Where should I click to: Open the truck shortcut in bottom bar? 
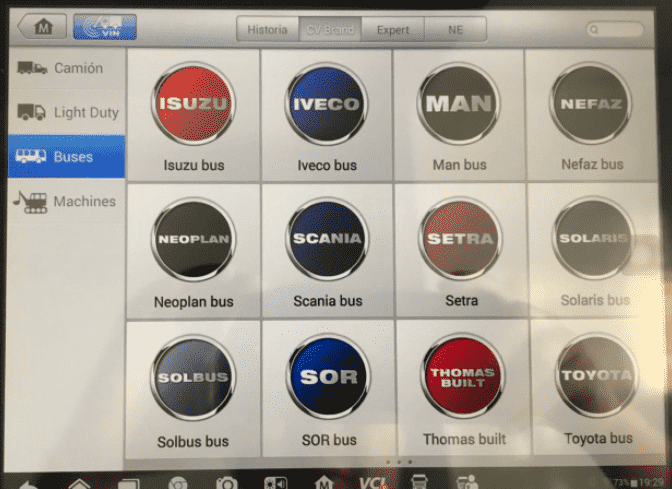[419, 482]
